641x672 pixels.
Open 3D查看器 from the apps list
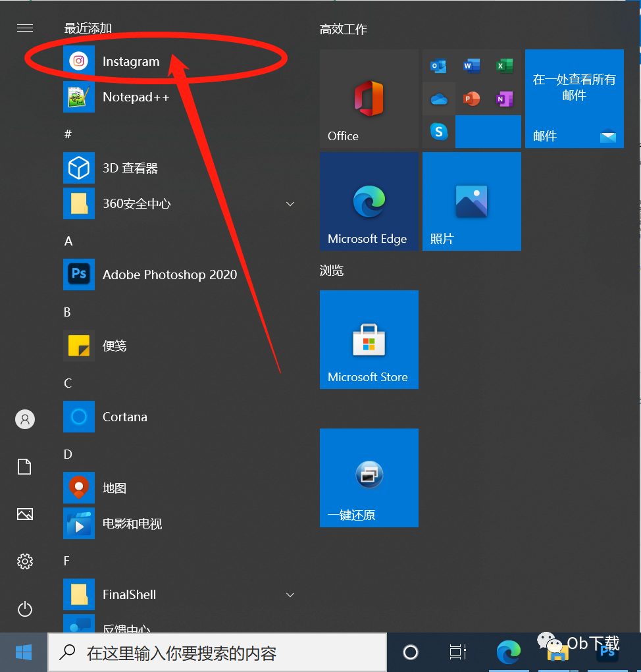click(130, 168)
